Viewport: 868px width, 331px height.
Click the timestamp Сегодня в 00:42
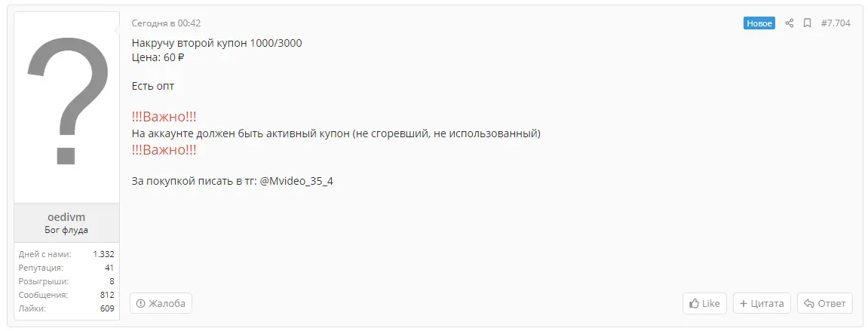point(166,23)
